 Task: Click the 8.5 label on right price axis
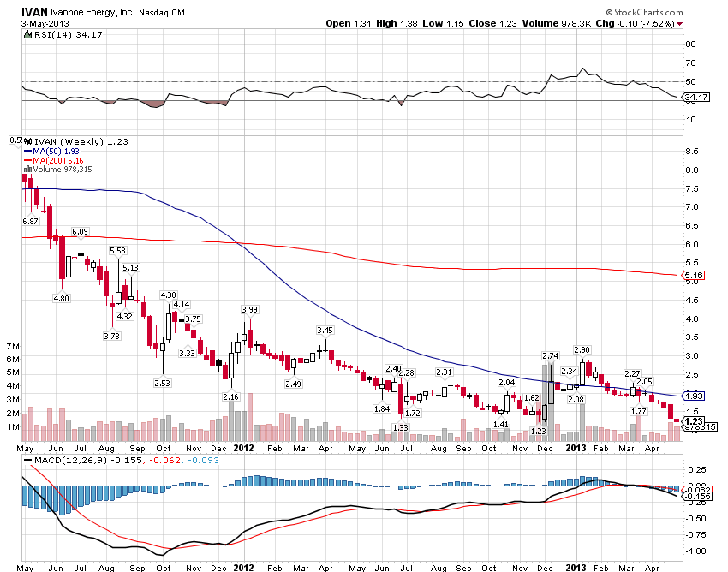(692, 152)
